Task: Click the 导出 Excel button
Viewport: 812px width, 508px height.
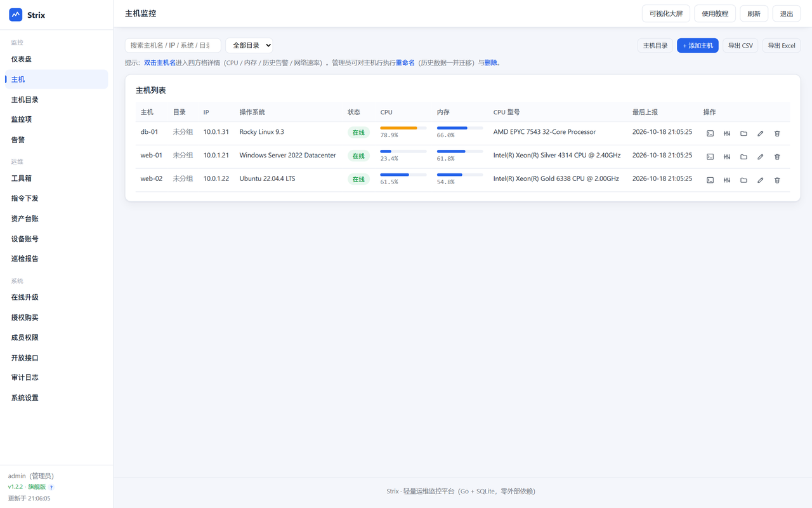Action: [x=782, y=46]
